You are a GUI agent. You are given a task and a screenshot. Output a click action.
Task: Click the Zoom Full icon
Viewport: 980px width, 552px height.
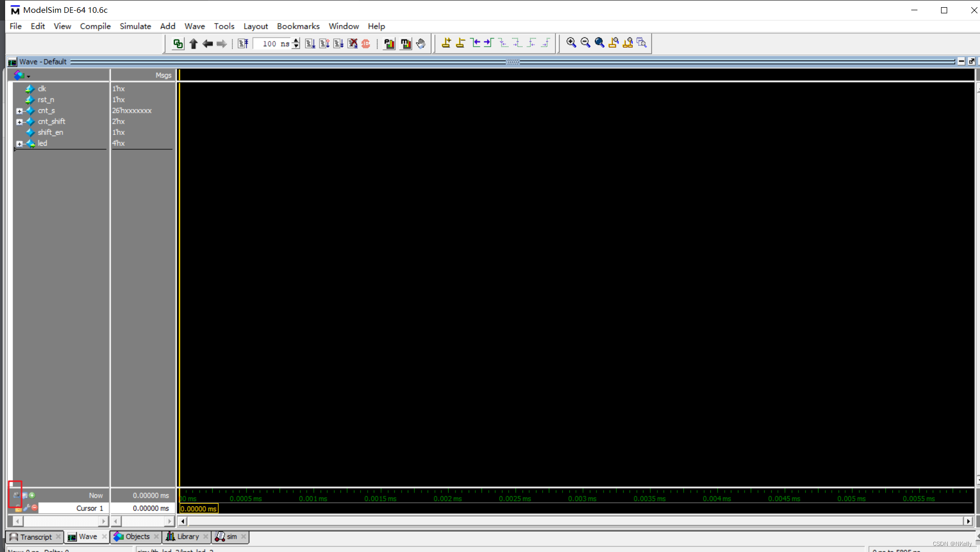pos(599,43)
